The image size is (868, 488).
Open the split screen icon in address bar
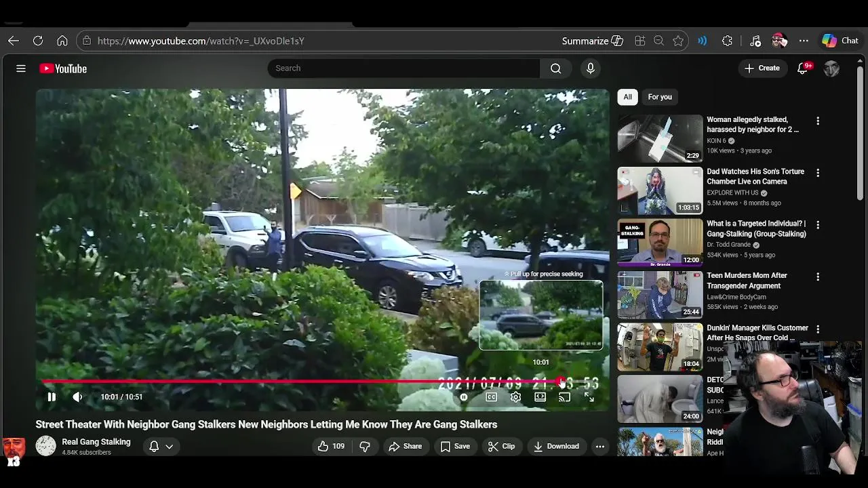(x=640, y=41)
